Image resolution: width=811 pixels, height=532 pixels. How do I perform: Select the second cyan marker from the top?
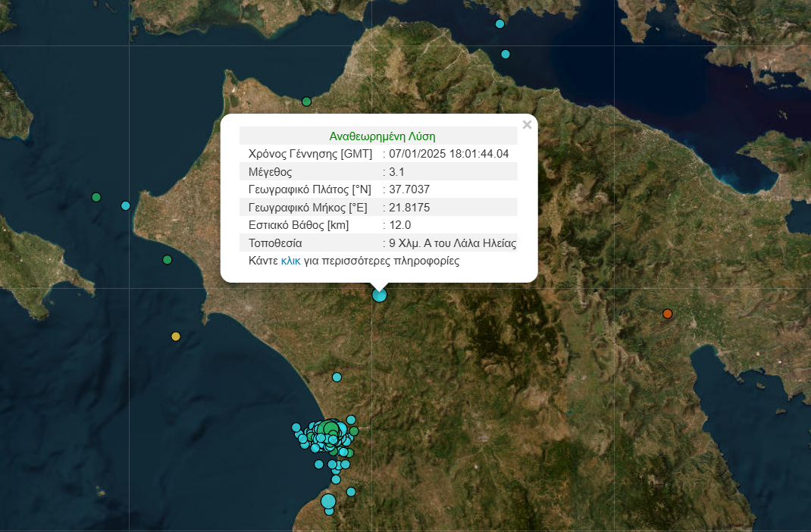pyautogui.click(x=506, y=54)
